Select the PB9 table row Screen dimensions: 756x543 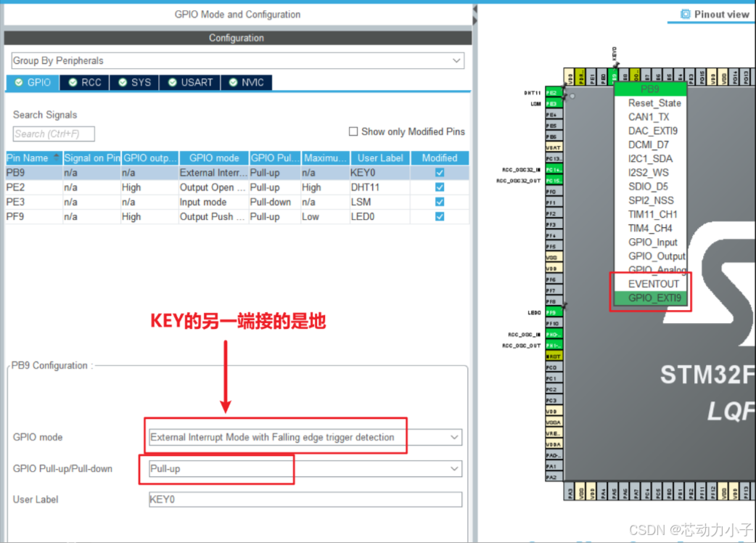point(237,173)
